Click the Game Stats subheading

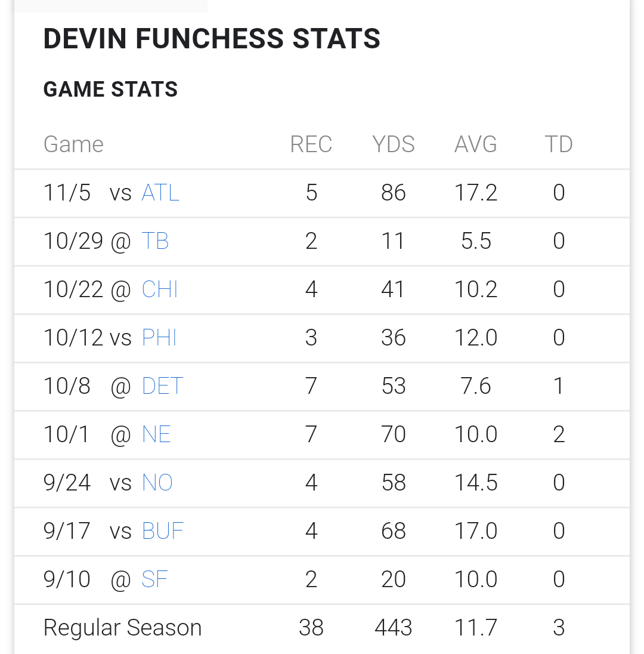(110, 90)
